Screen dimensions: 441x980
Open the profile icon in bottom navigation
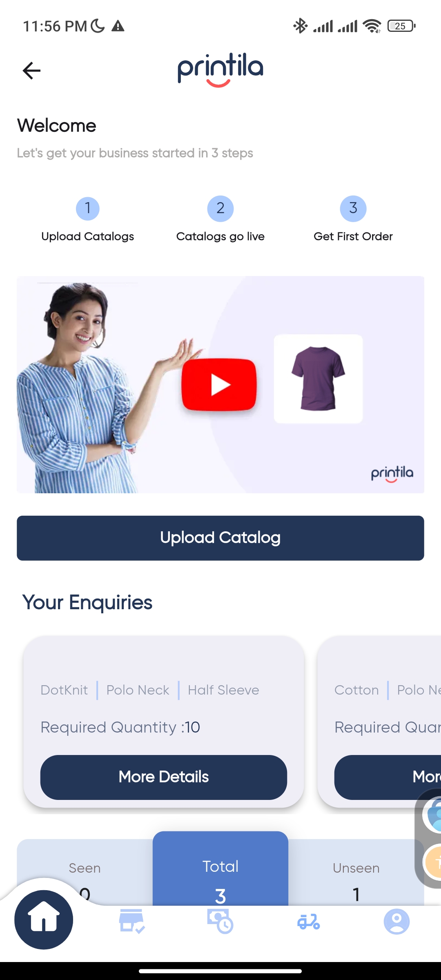tap(396, 922)
